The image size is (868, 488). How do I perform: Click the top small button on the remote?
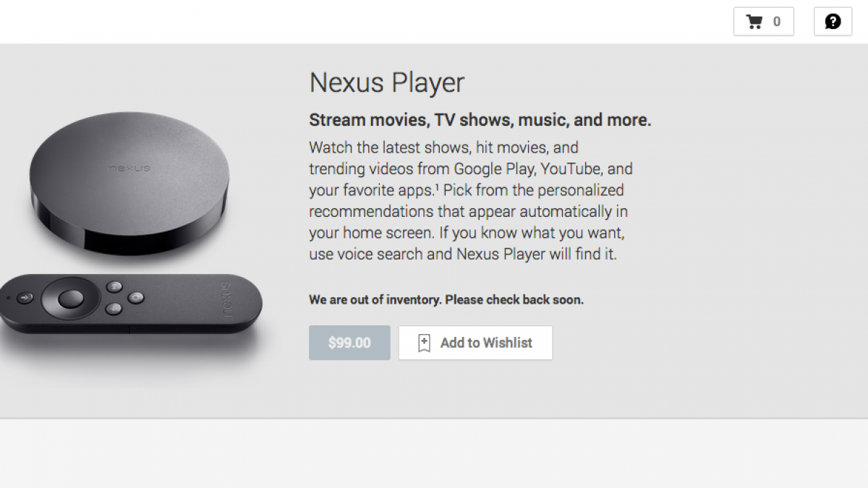click(114, 286)
